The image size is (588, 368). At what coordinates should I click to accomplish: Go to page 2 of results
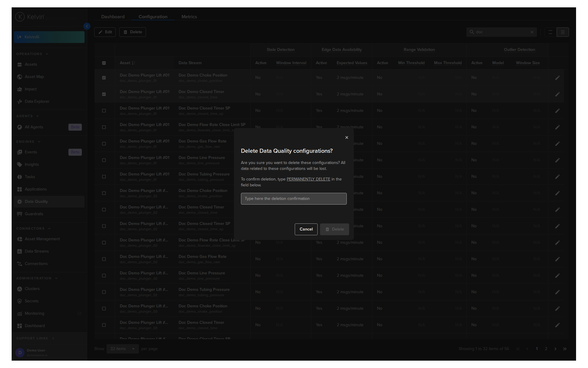pyautogui.click(x=546, y=349)
